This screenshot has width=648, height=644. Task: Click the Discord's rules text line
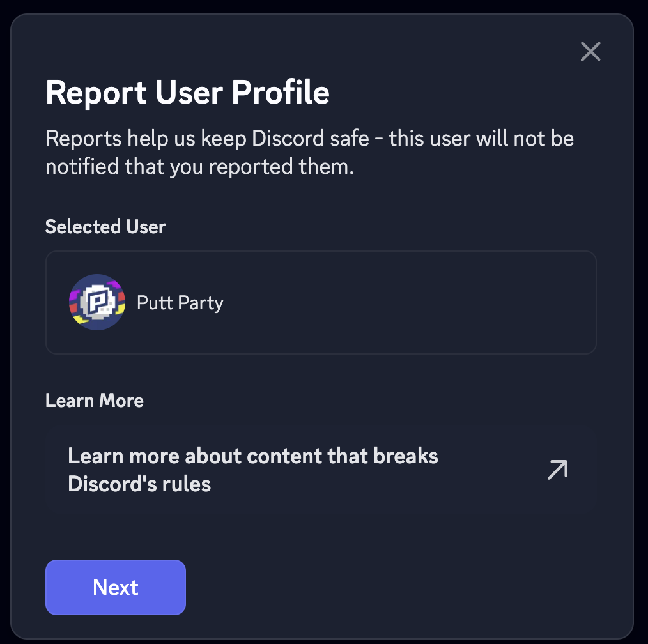pyautogui.click(x=139, y=484)
